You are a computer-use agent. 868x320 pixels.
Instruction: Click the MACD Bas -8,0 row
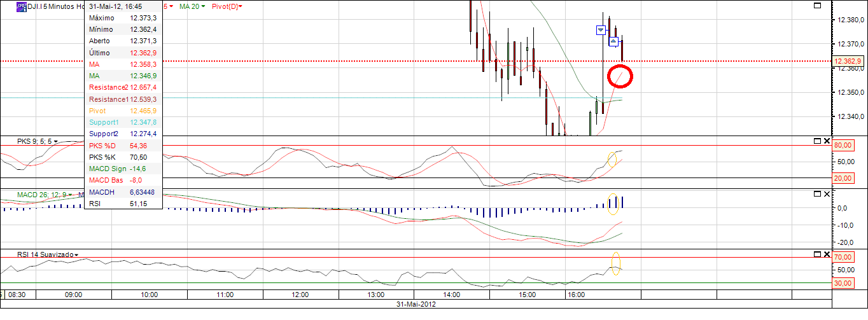click(123, 180)
